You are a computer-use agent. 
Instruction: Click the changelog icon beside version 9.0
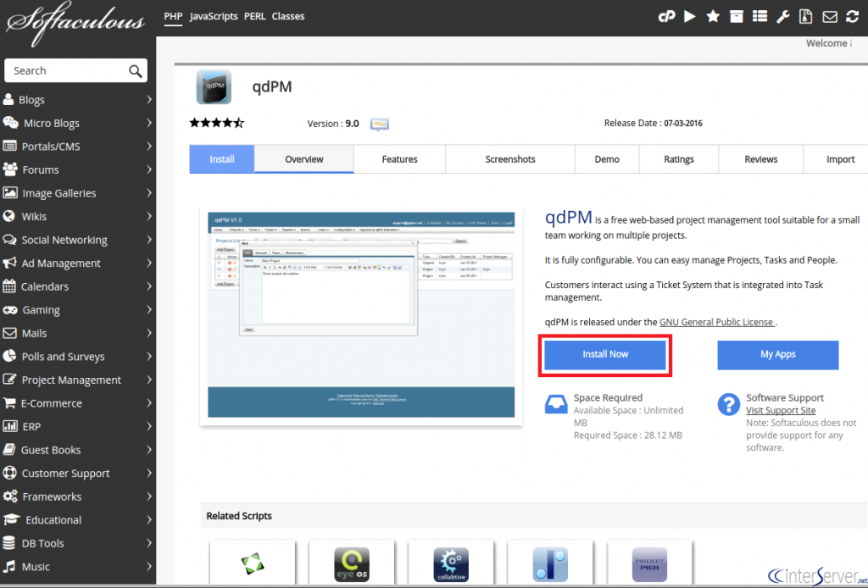pos(379,124)
